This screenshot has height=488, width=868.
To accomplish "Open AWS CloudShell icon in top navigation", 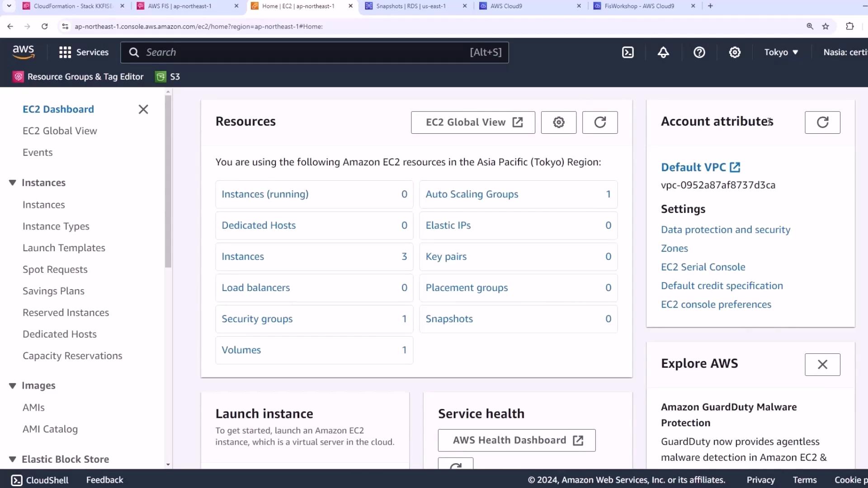I will pos(628,52).
